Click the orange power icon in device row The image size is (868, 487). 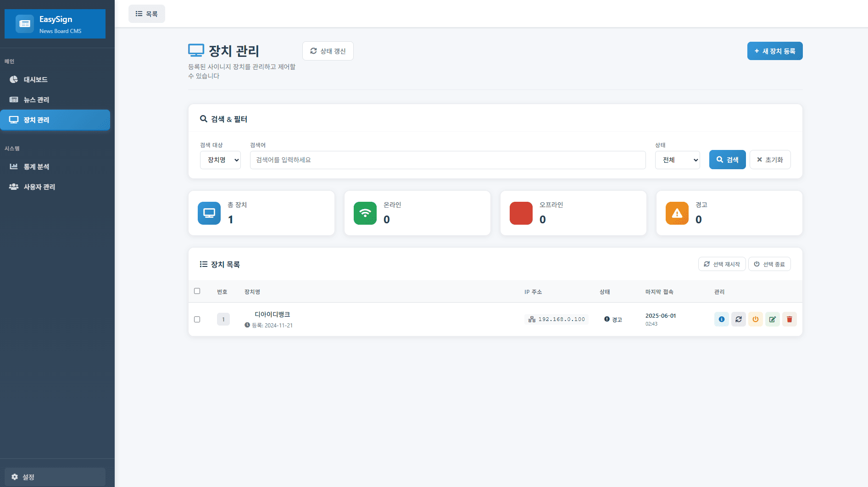(x=755, y=319)
